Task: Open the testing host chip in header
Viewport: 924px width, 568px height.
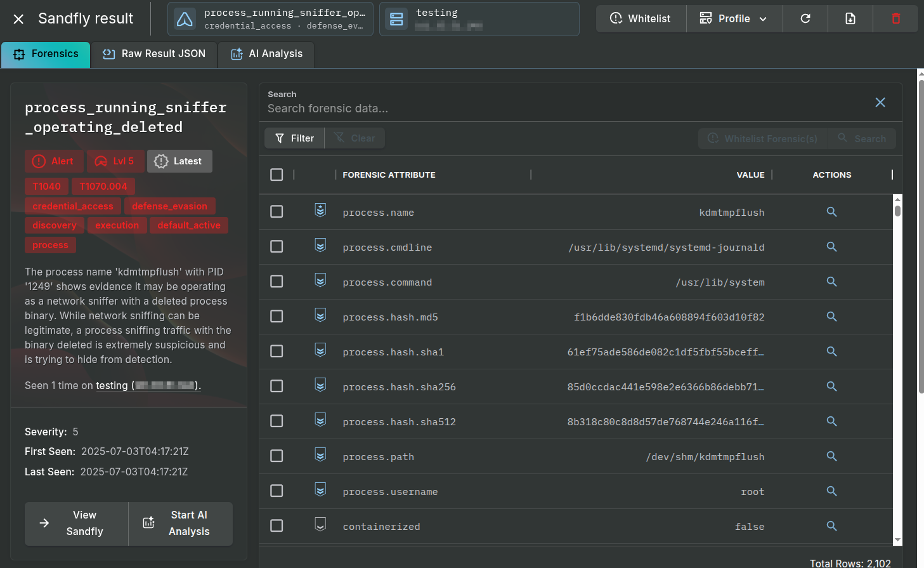Action: pos(479,19)
